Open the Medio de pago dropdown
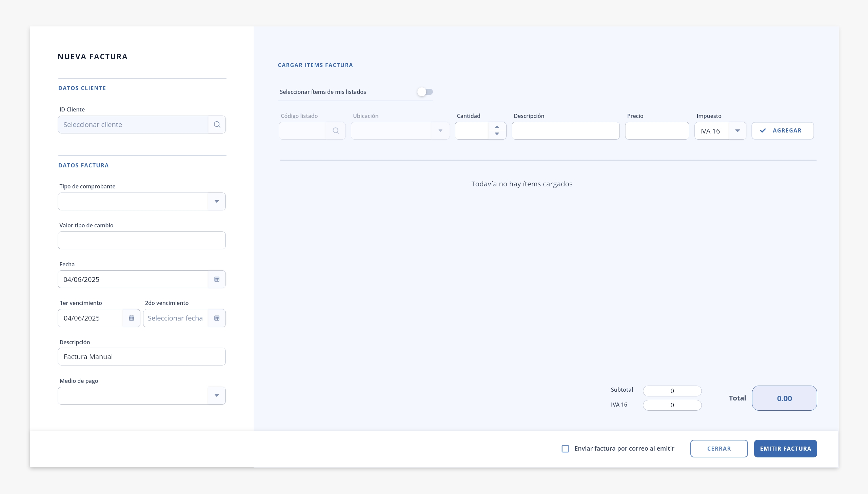This screenshot has width=868, height=494. (x=217, y=396)
